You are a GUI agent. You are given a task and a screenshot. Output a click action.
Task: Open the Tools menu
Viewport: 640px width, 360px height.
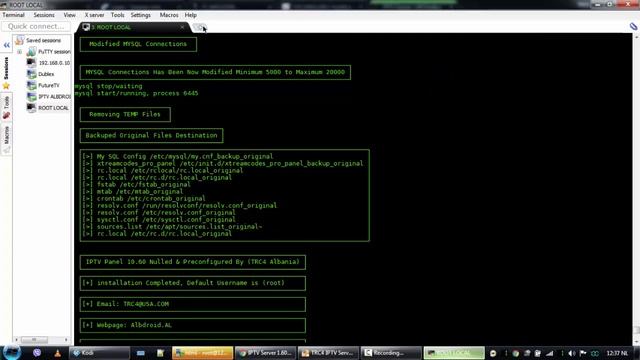(118, 15)
